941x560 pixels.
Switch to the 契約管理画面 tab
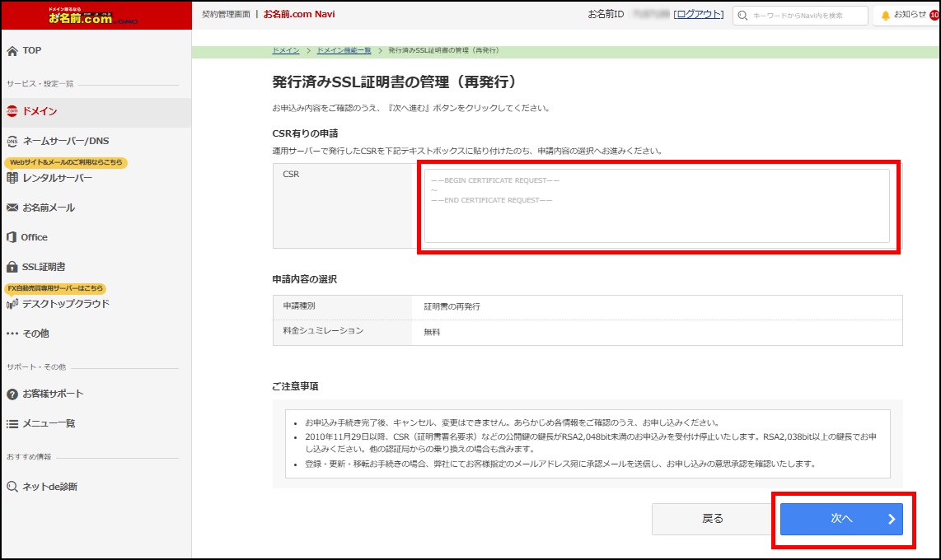coord(219,14)
